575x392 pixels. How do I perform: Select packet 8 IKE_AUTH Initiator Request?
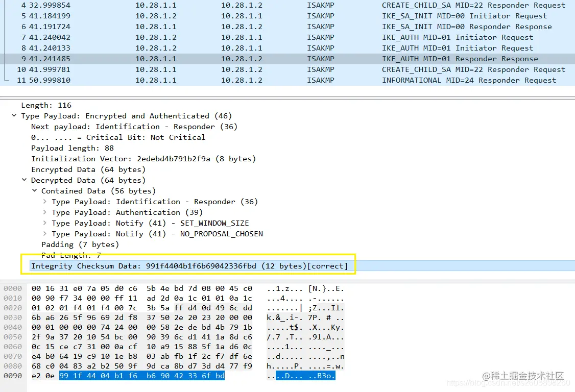287,47
